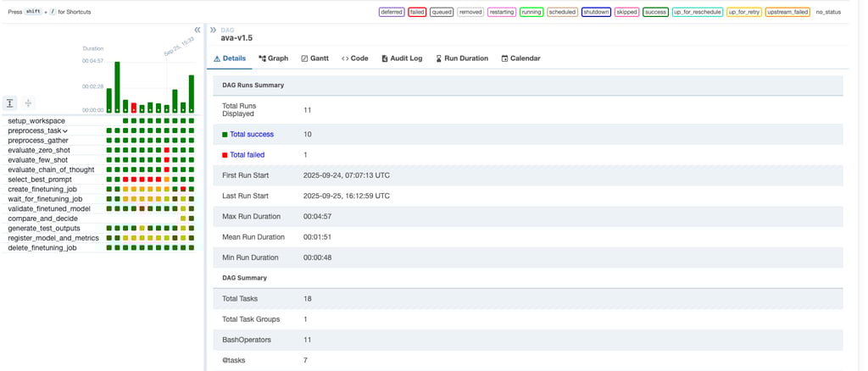The image size is (868, 371).
Task: Click the Total Tasks value 18
Action: pos(307,298)
